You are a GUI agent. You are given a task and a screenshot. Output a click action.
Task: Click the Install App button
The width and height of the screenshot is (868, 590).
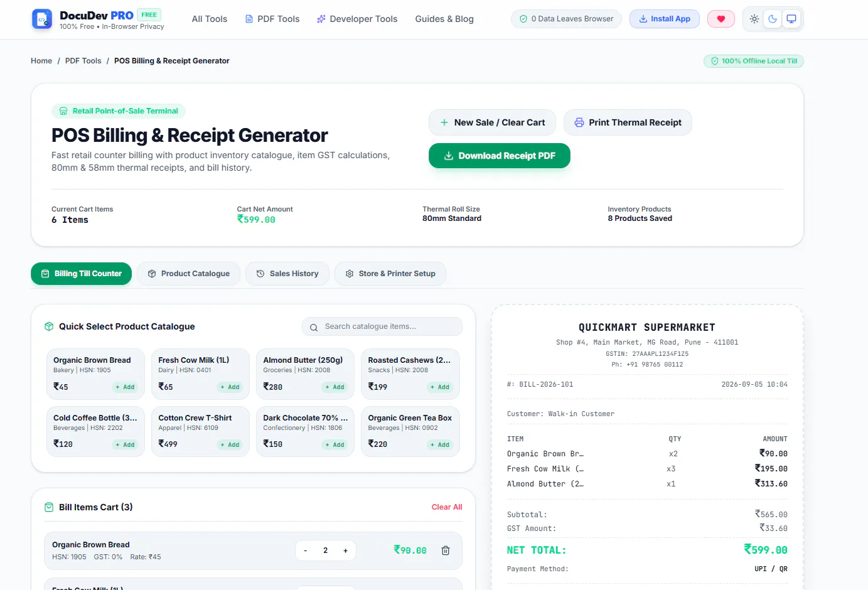pos(665,19)
